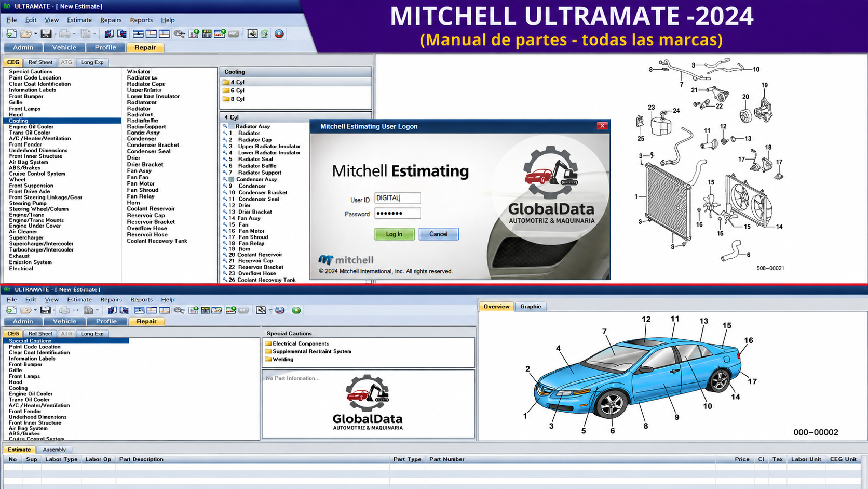Click the calculator icon in the upper toolbar

(207, 34)
